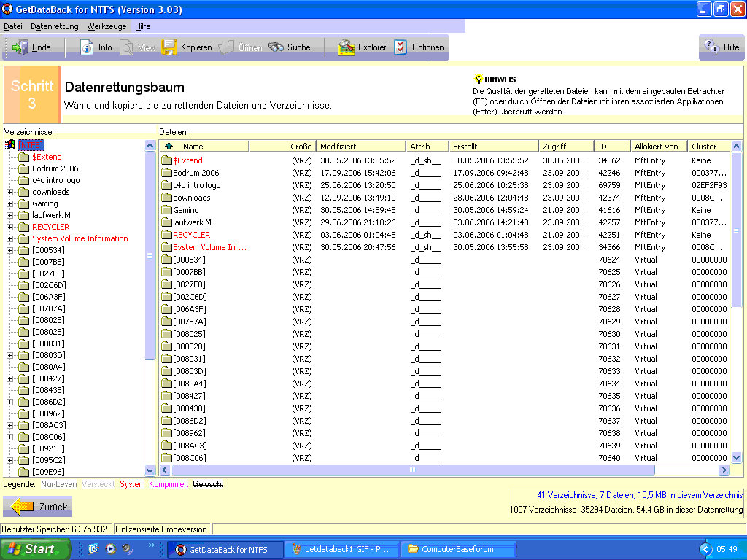Sort by the Erstellt column header
This screenshot has height=560, width=747.
493,146
